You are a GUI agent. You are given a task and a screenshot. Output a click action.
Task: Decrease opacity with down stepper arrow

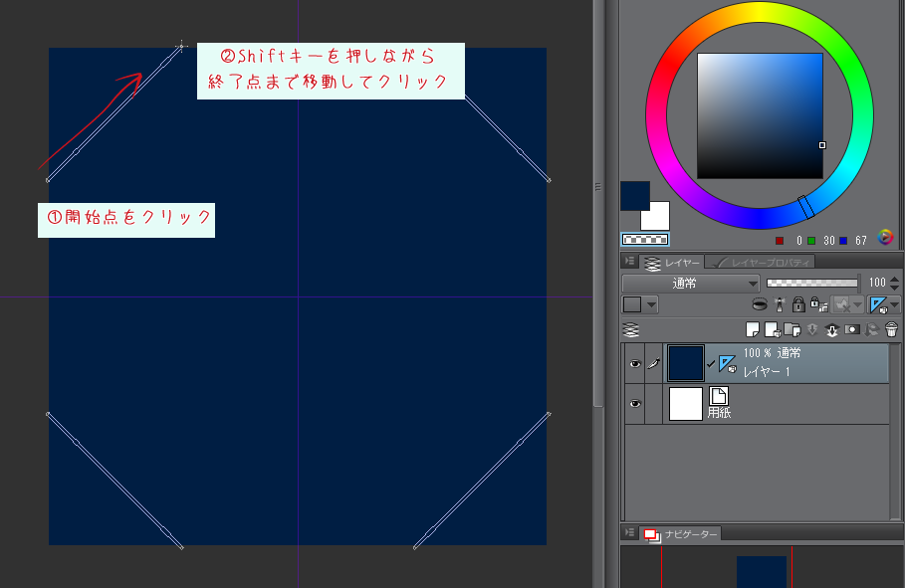[895, 287]
